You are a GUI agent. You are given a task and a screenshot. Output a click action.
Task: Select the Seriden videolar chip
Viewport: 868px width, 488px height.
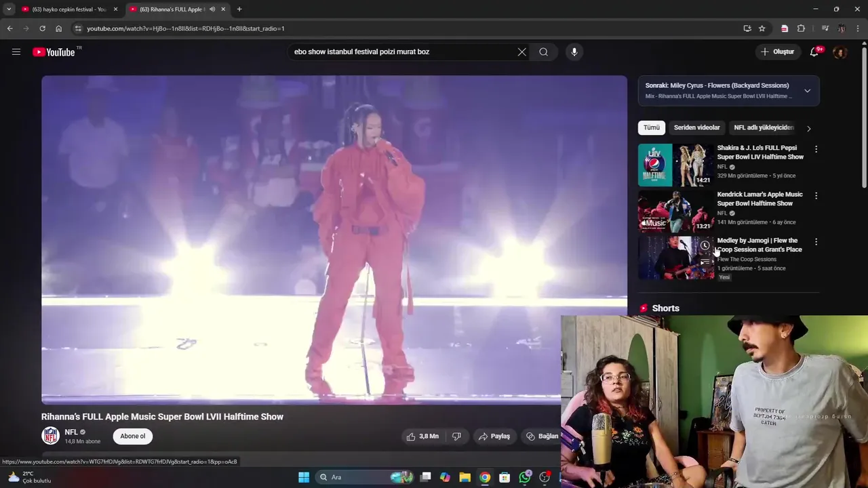[696, 127]
